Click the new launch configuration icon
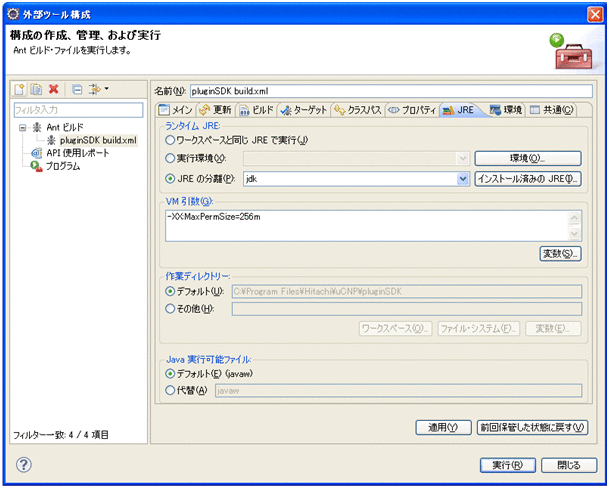Screen dimensions: 611x489 pyautogui.click(x=19, y=90)
